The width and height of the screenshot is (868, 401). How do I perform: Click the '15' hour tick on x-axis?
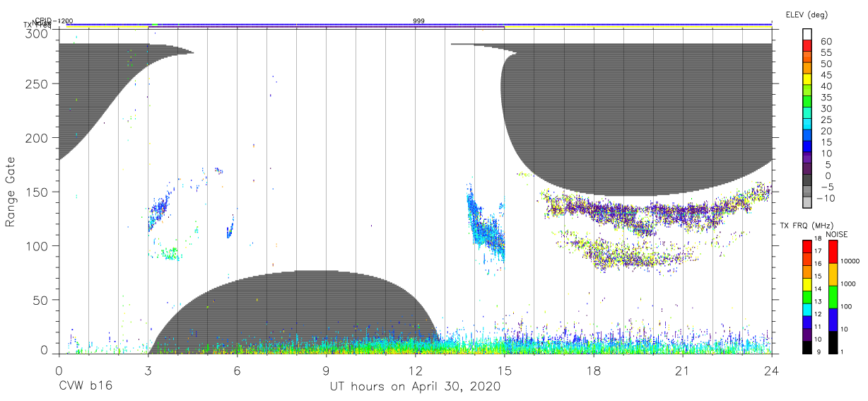(x=505, y=371)
